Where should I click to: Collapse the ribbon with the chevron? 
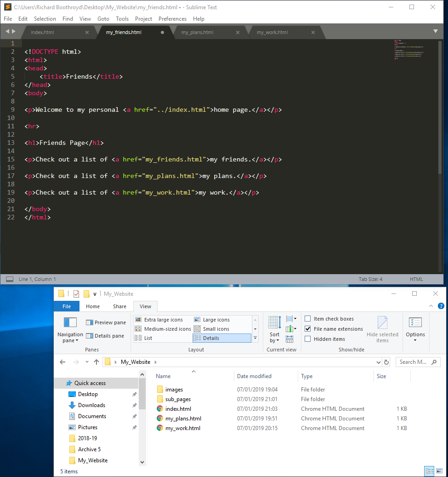(x=431, y=306)
